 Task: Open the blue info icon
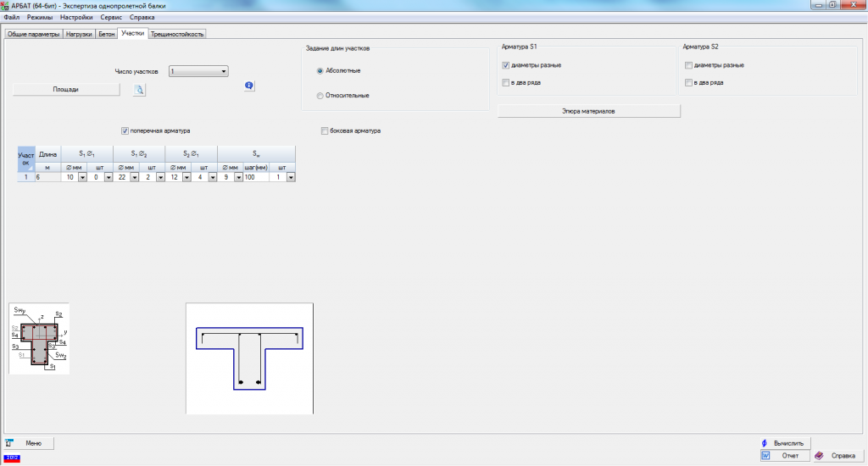click(249, 86)
